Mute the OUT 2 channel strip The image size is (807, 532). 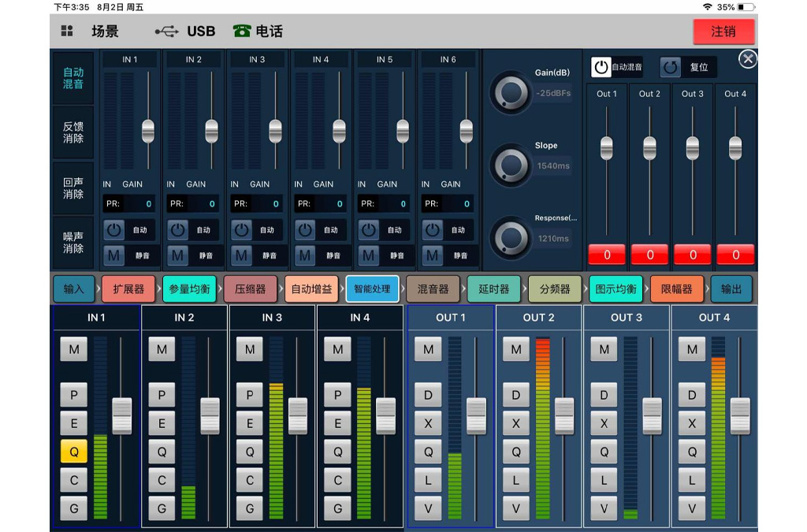(516, 349)
